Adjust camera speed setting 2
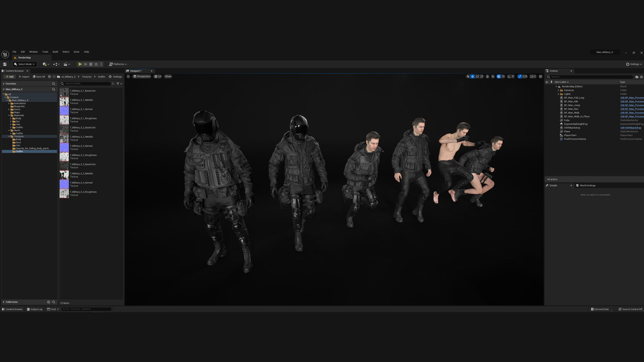The height and width of the screenshot is (362, 644). point(533,76)
